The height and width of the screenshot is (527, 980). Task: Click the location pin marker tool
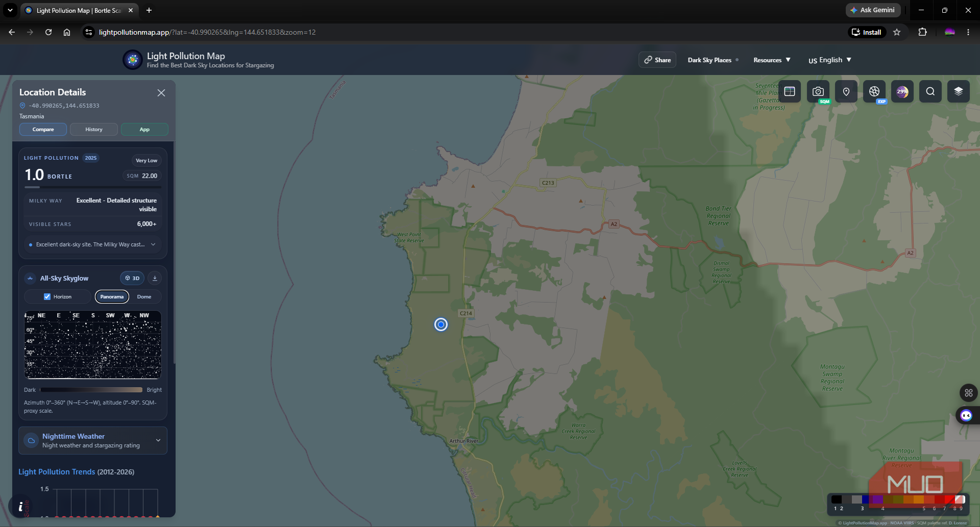click(846, 91)
